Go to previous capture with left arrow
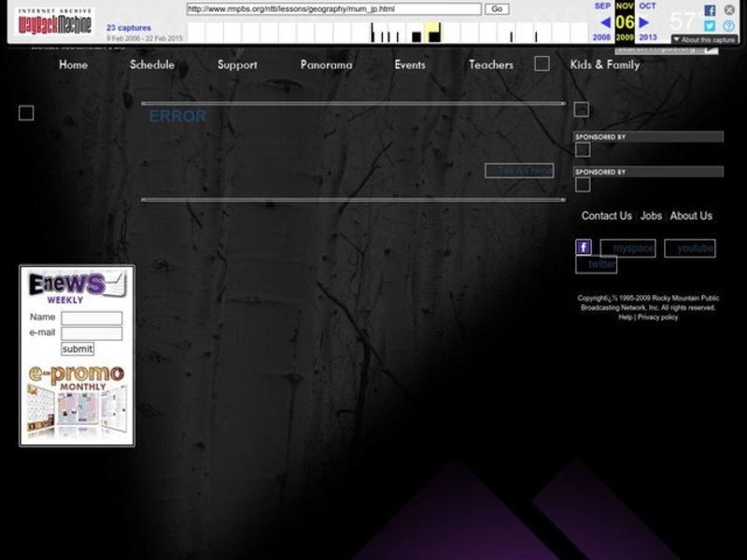Image resolution: width=747 pixels, height=560 pixels. (605, 22)
